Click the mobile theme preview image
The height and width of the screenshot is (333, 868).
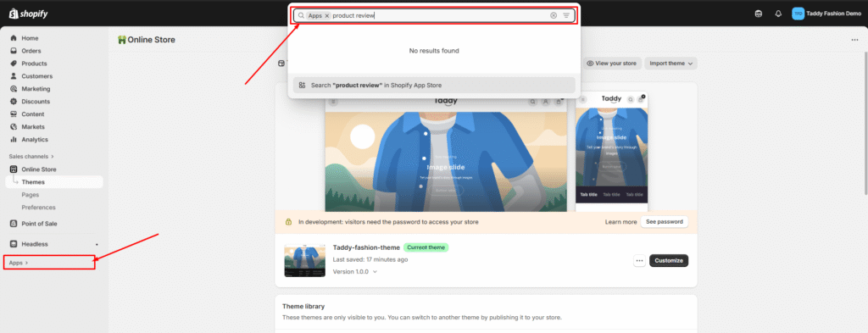click(x=611, y=151)
